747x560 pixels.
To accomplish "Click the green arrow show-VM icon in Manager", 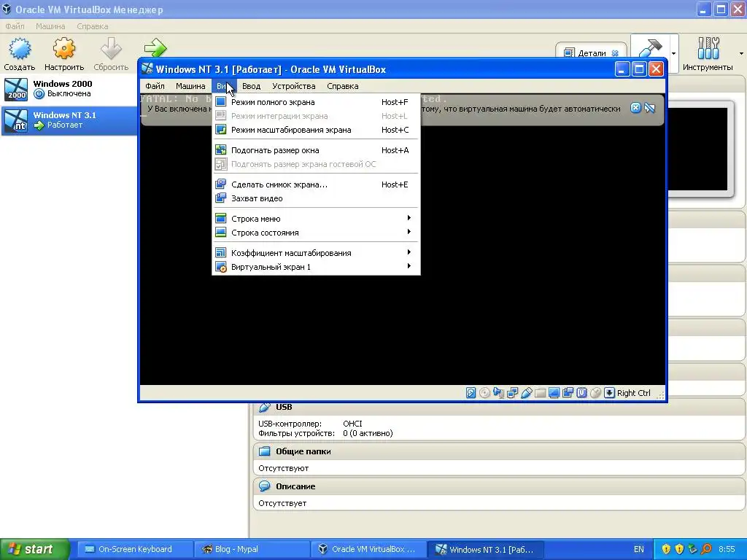I will pos(155,47).
